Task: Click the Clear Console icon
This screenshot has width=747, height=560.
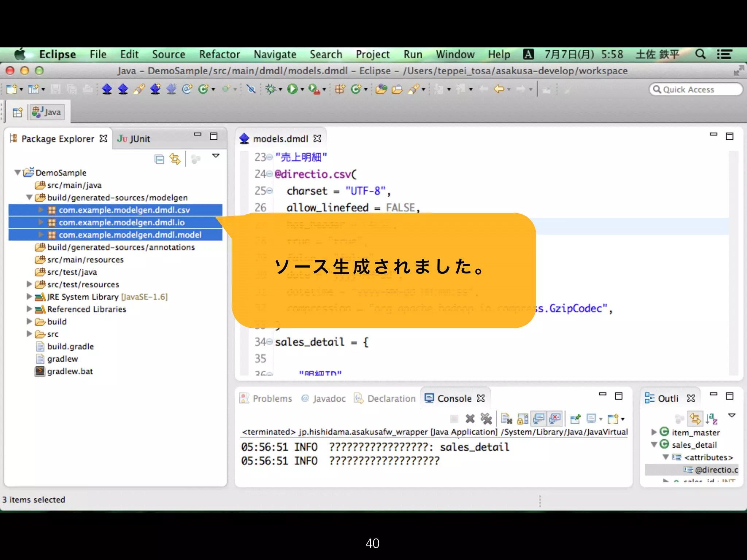Action: pos(506,419)
